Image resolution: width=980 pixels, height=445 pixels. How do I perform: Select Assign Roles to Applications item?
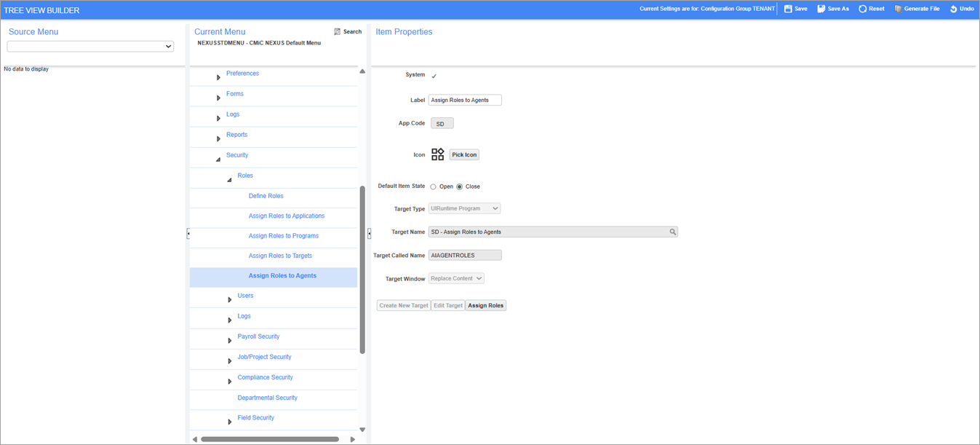coord(287,216)
